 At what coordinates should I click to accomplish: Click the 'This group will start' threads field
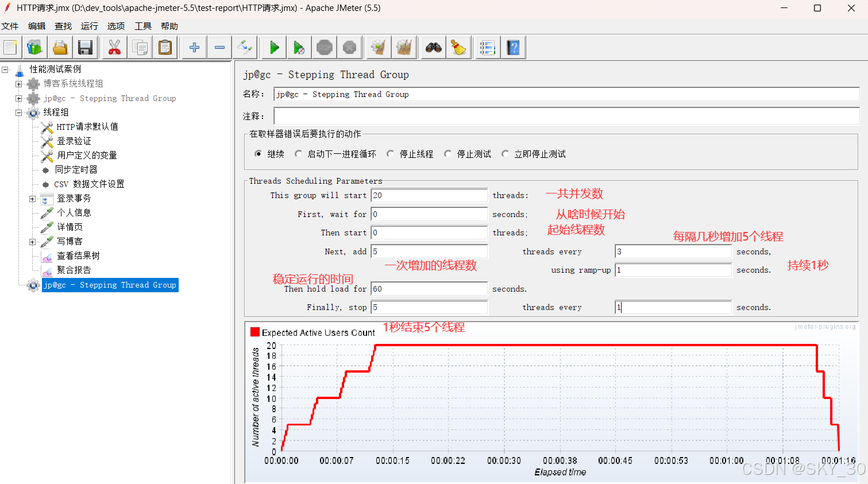[429, 196]
